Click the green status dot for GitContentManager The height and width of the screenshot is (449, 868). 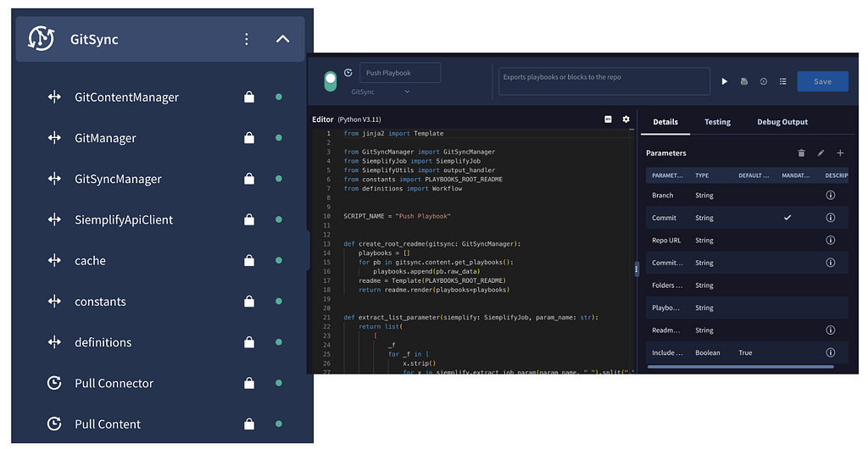point(279,97)
